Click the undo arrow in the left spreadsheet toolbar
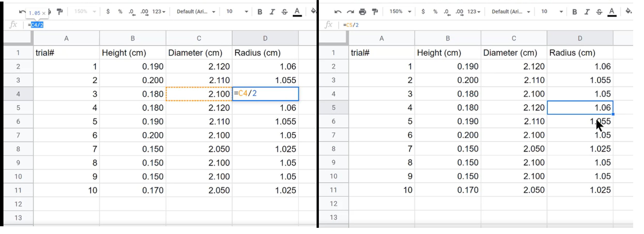This screenshot has height=234, width=644. pos(22,12)
